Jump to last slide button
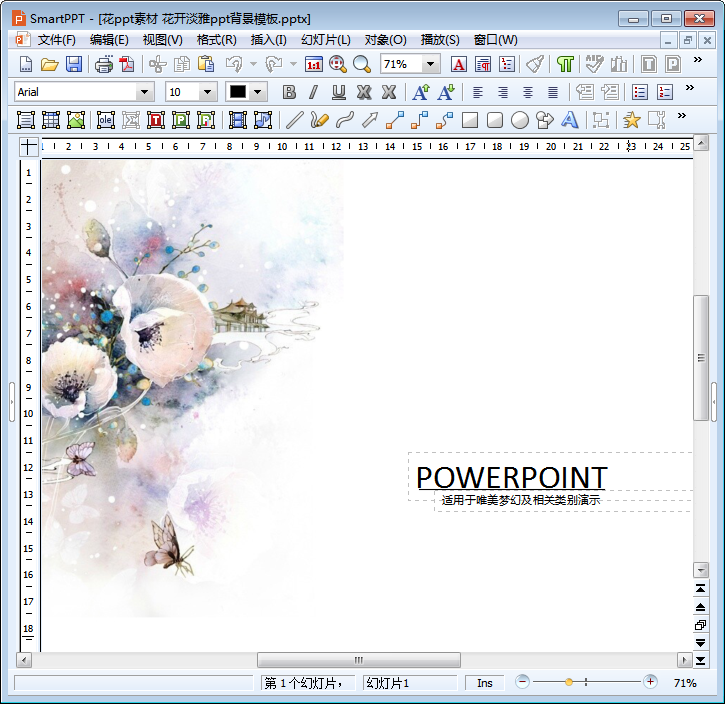 700,661
